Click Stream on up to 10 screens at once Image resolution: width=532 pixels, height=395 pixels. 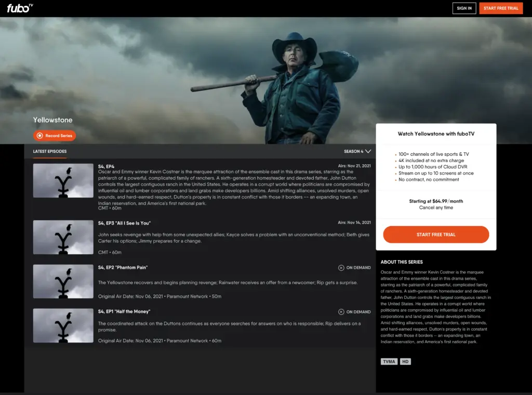[436, 173]
